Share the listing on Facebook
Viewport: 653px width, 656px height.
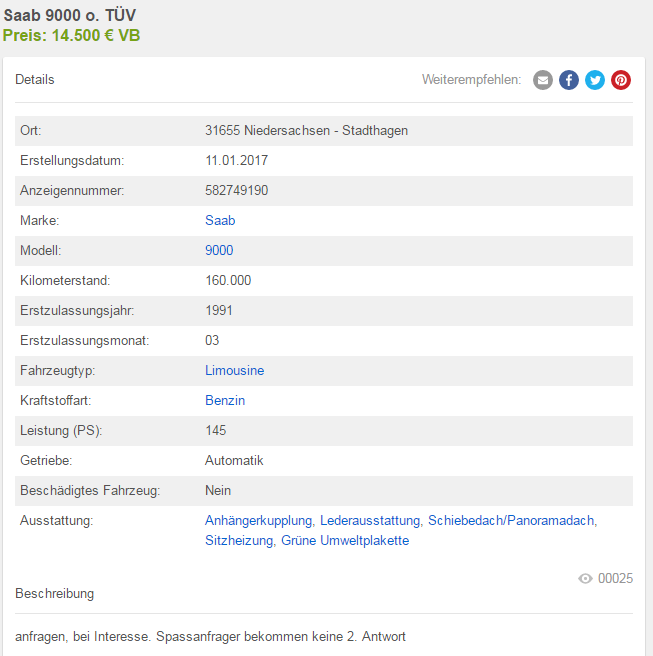click(569, 80)
